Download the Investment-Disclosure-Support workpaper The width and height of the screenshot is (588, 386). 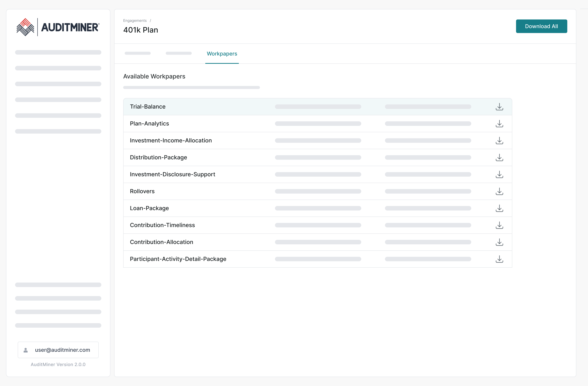[x=499, y=175]
